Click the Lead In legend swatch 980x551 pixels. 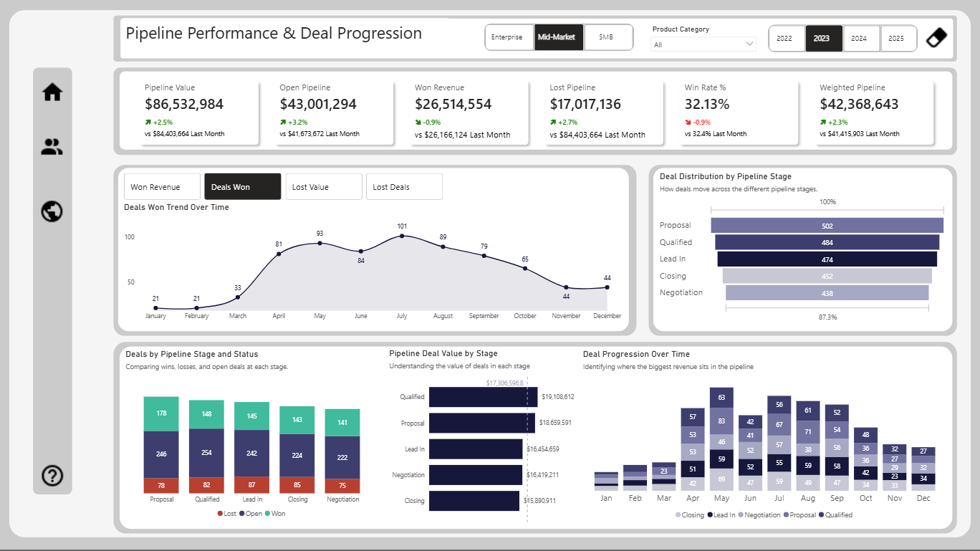[x=710, y=515]
